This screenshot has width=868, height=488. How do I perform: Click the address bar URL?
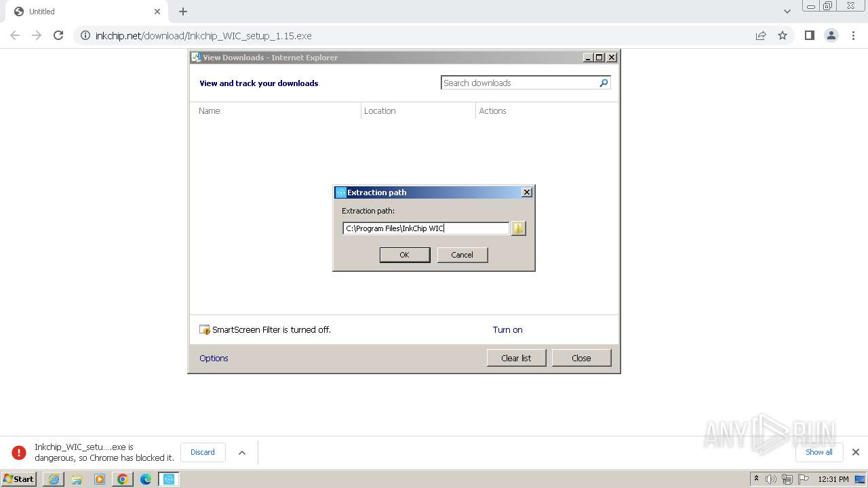click(x=203, y=35)
